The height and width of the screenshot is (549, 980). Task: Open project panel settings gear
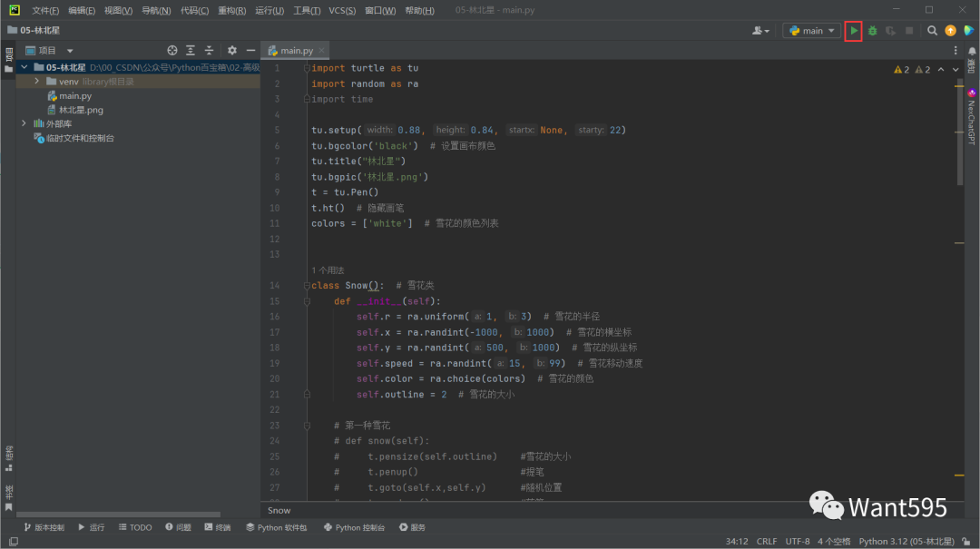[231, 51]
